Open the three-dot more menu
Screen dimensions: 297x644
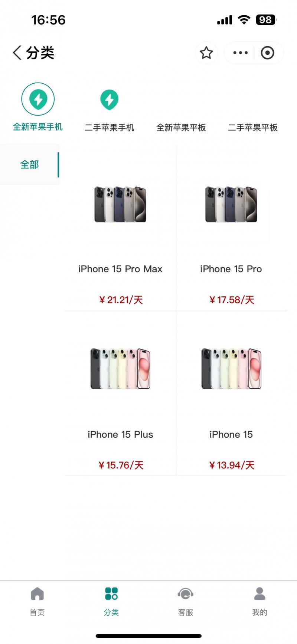pos(240,53)
